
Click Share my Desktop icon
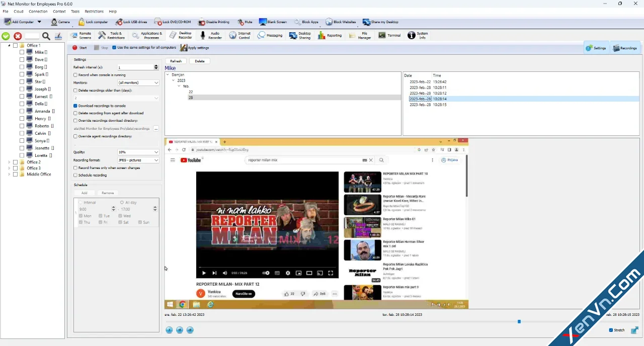pyautogui.click(x=366, y=22)
